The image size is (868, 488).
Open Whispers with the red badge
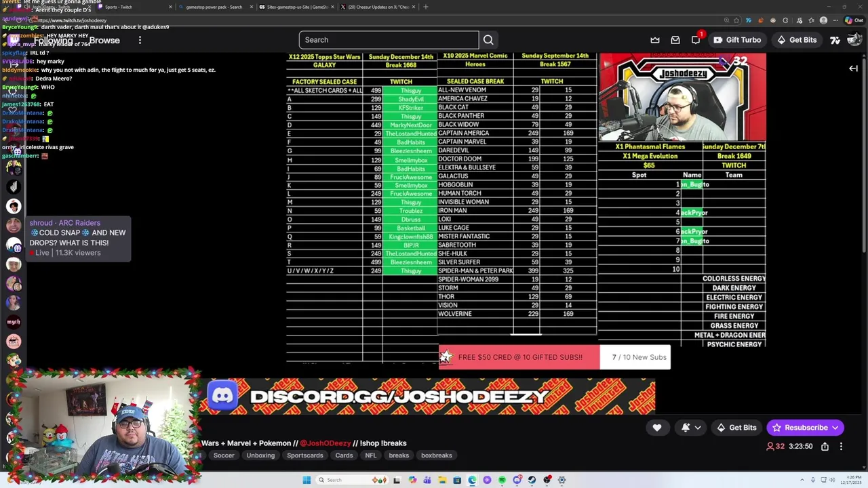pos(696,40)
